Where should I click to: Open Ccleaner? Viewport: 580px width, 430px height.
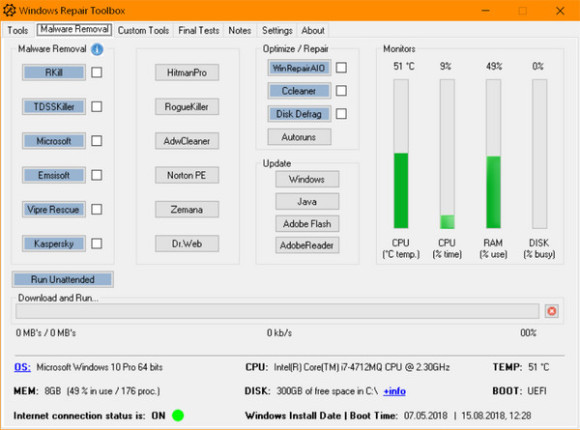pos(299,91)
